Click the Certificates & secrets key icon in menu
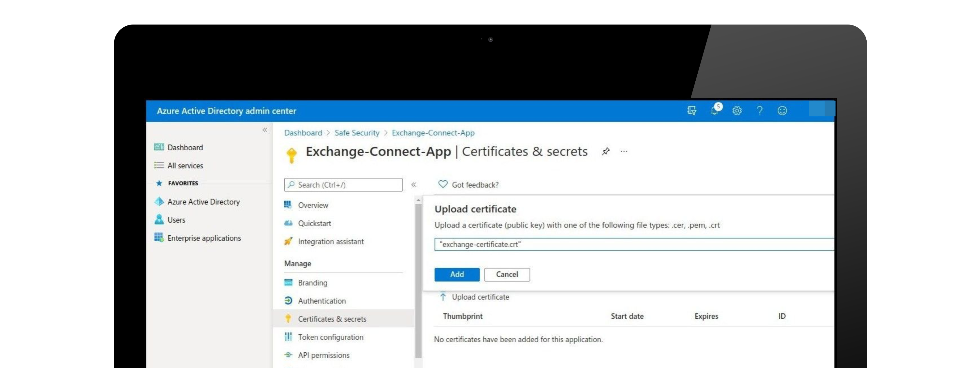The image size is (980, 368). [x=288, y=319]
